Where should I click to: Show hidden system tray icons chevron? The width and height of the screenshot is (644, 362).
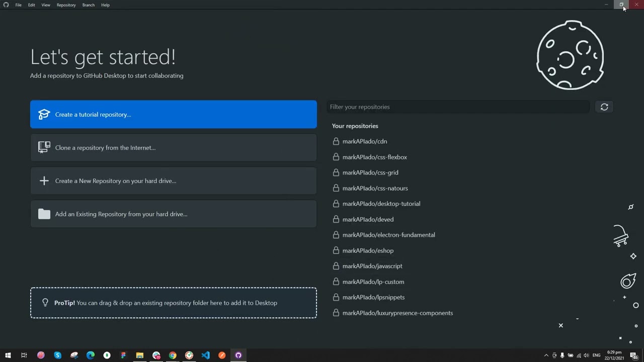(x=546, y=355)
